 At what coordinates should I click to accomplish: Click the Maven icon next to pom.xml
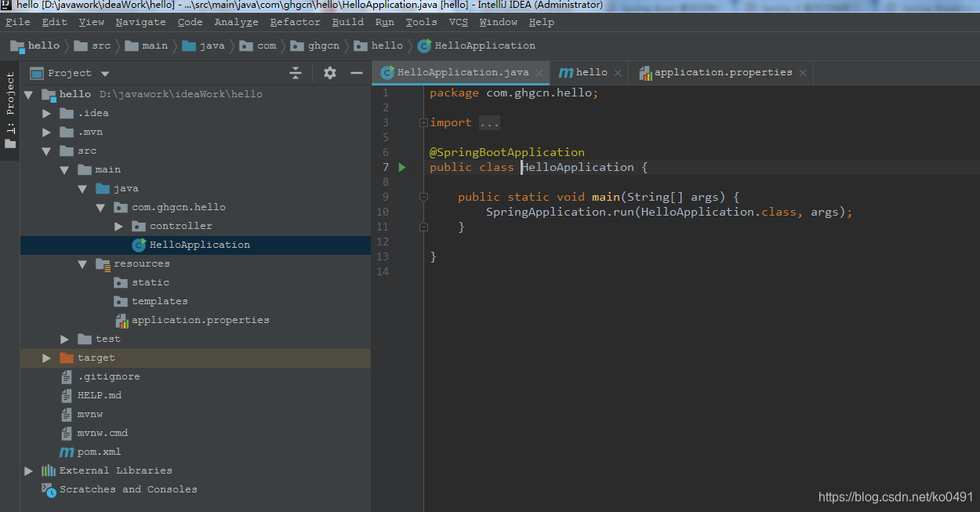click(67, 452)
